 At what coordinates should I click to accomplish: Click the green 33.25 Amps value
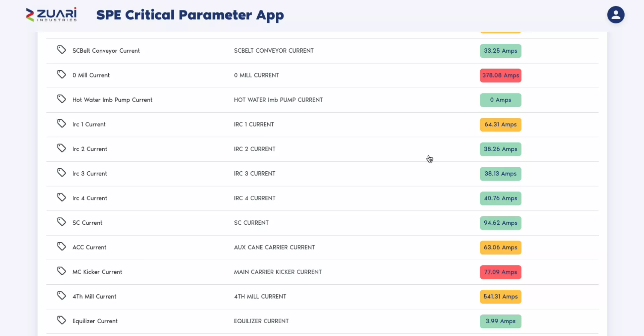click(x=500, y=51)
